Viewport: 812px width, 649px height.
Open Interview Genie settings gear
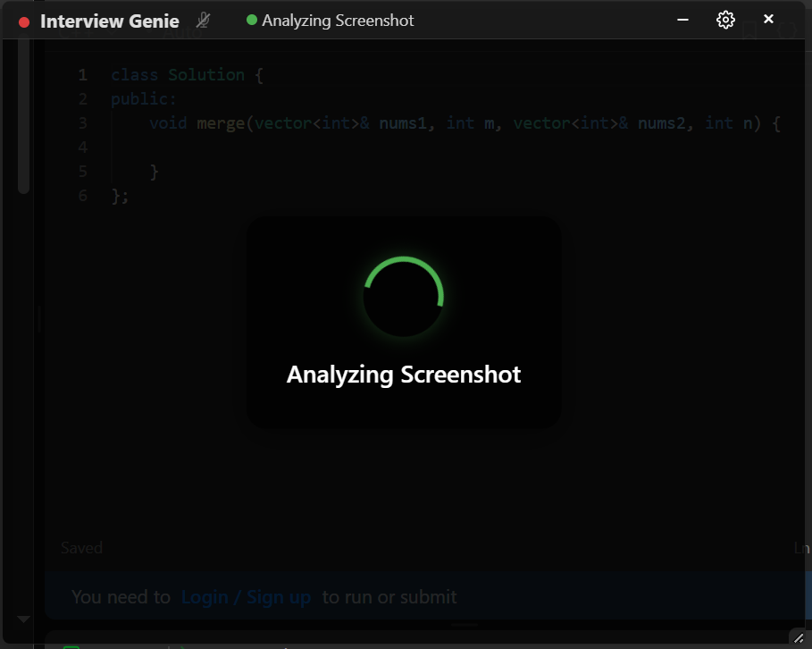tap(725, 21)
